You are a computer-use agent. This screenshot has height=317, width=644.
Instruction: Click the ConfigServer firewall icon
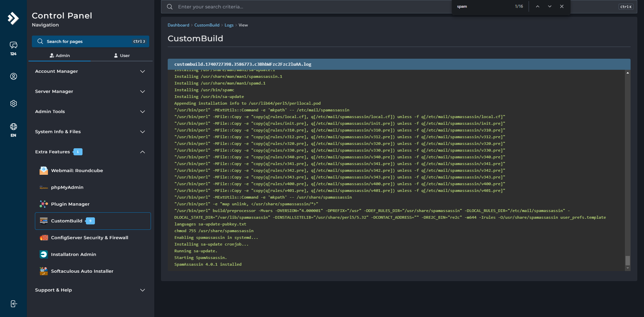tap(44, 237)
